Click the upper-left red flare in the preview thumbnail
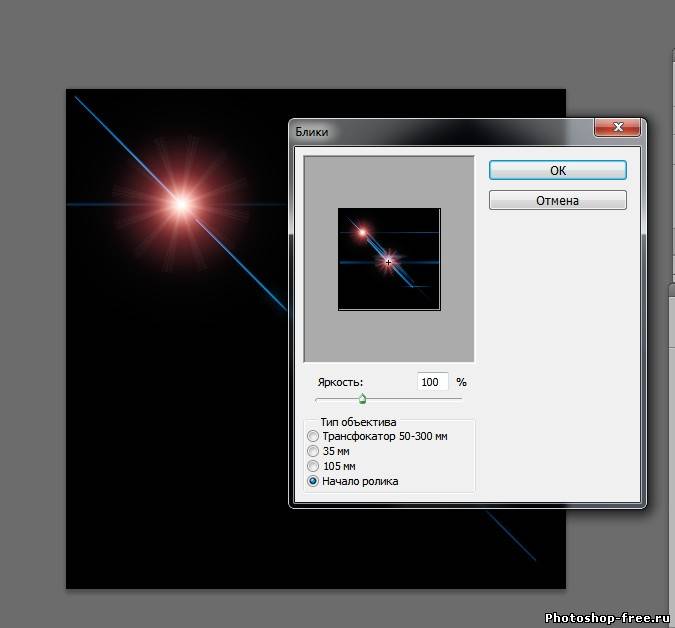The height and width of the screenshot is (628, 675). click(x=362, y=232)
